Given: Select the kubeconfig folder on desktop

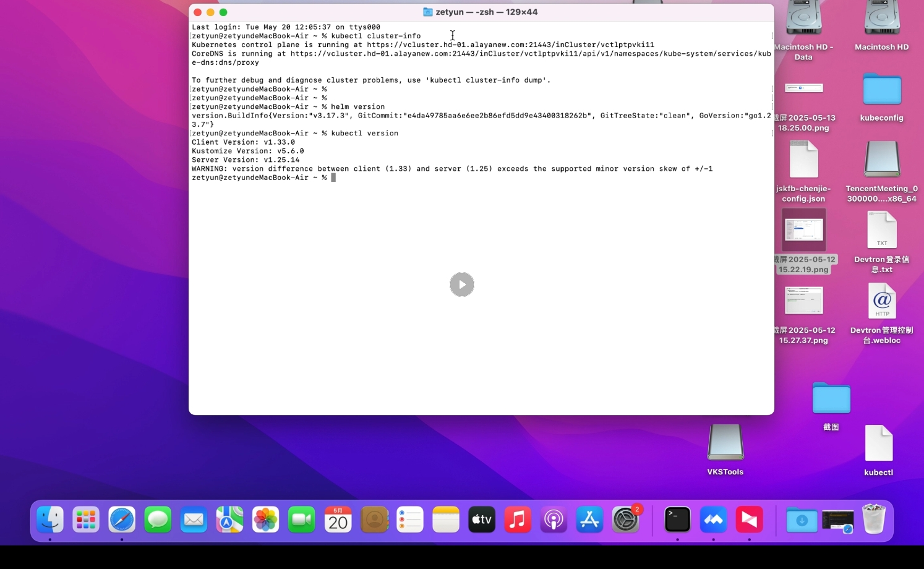Looking at the screenshot, I should (x=881, y=91).
